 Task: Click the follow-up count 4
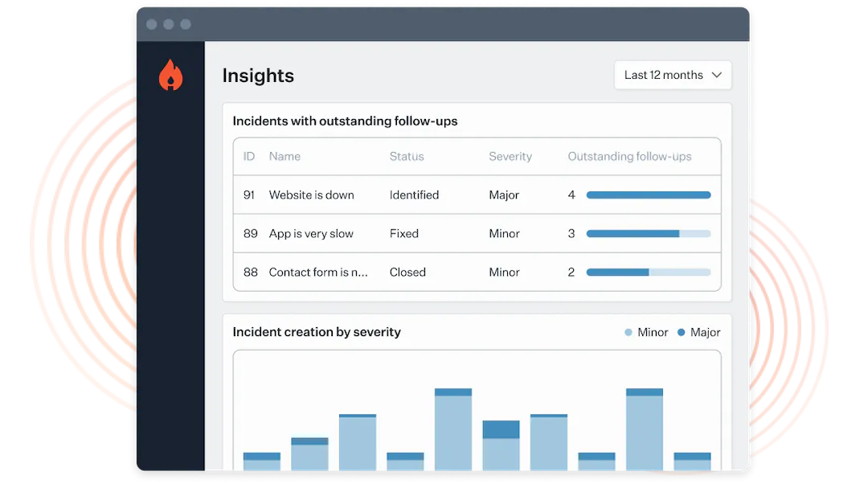[571, 195]
